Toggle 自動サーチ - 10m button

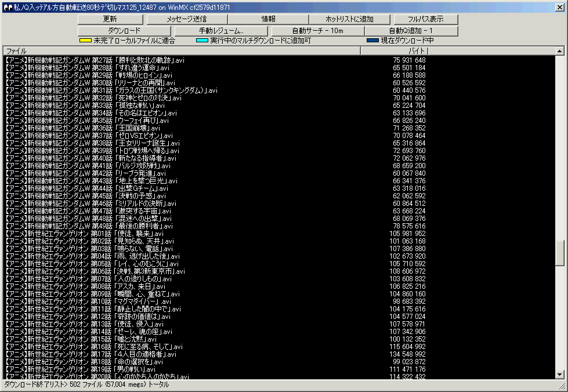point(317,30)
